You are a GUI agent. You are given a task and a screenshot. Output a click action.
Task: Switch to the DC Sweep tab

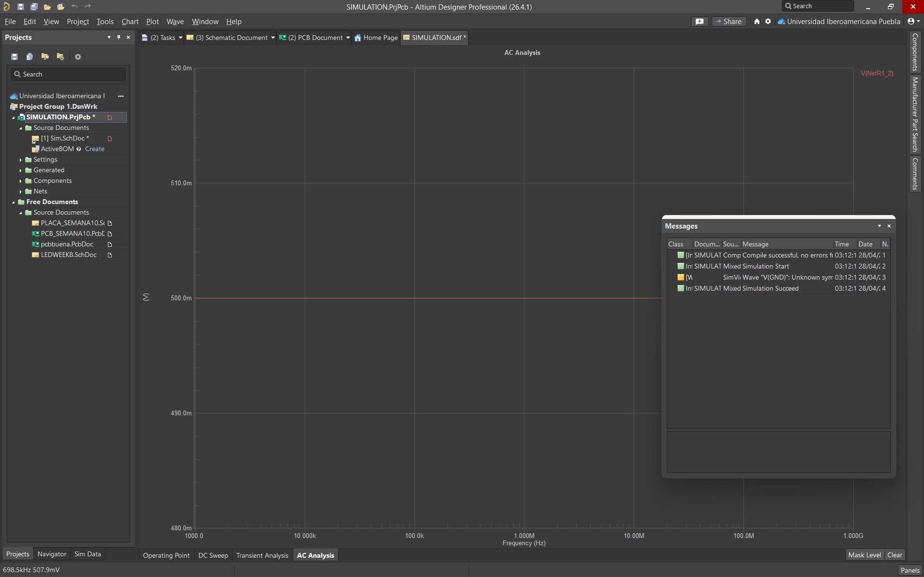[x=213, y=555]
